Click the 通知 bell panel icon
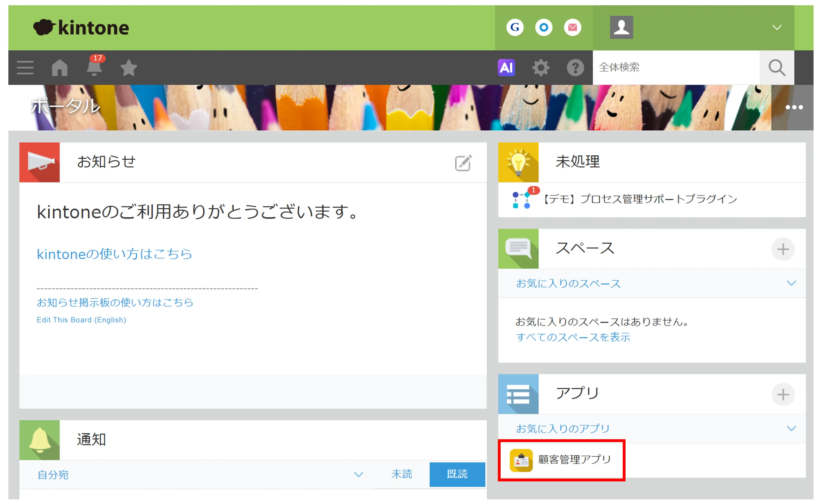This screenshot has width=821, height=504. click(39, 440)
